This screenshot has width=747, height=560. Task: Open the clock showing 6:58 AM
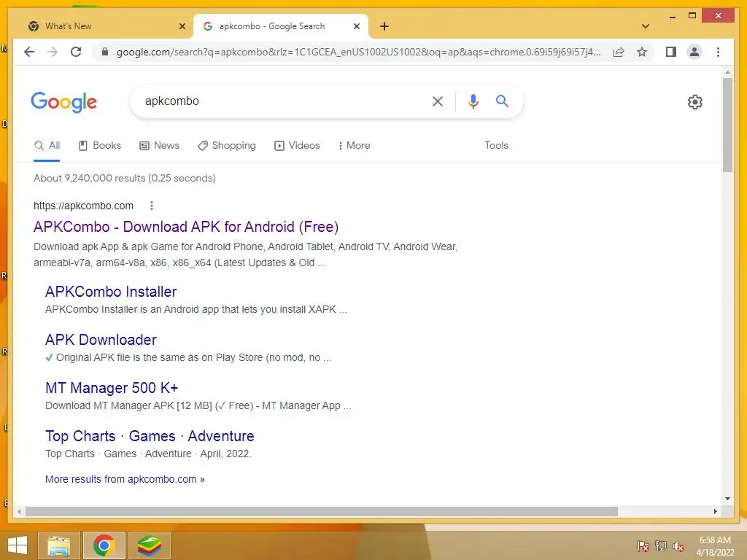[x=715, y=546]
